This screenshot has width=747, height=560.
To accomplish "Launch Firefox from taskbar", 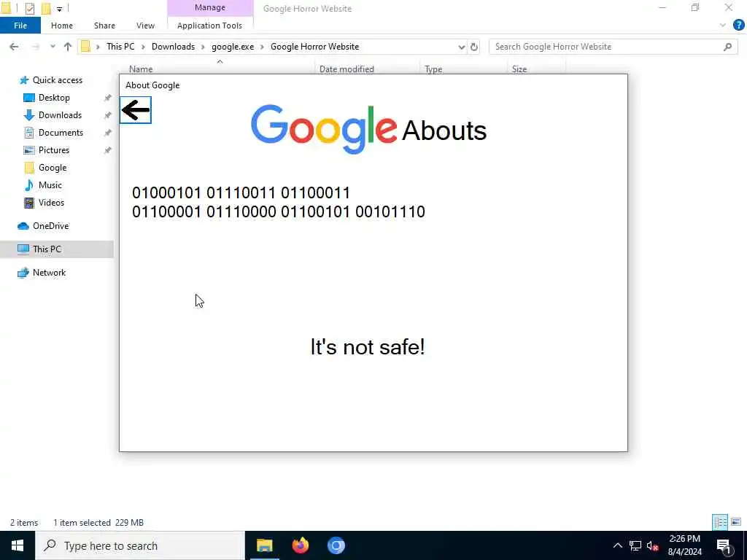I will 300,545.
